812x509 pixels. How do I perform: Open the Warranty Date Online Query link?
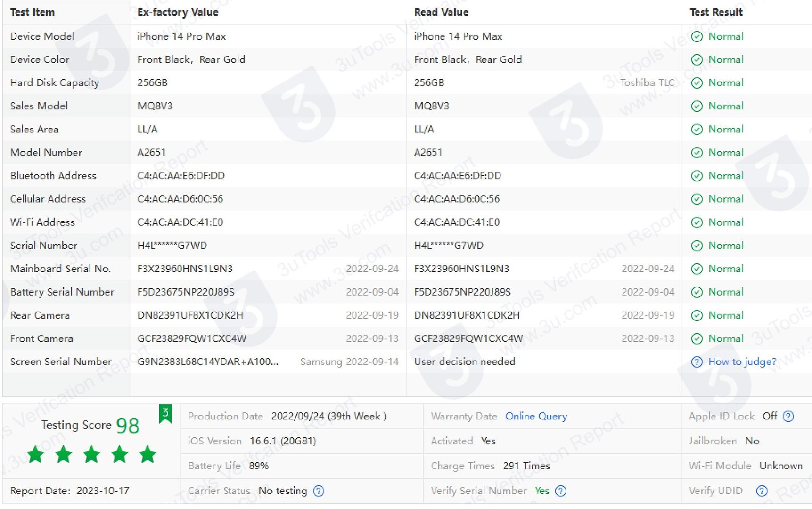[536, 417]
